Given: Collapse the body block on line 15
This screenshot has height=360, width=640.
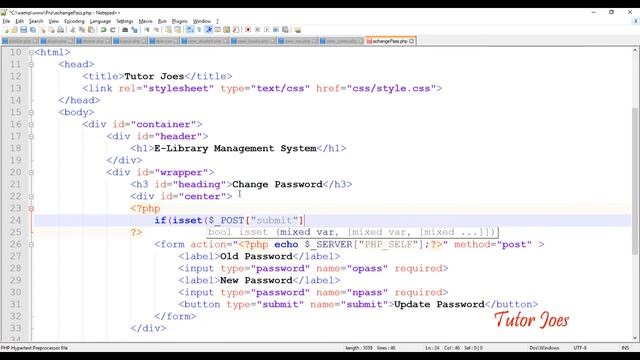Looking at the screenshot, I should (x=31, y=112).
